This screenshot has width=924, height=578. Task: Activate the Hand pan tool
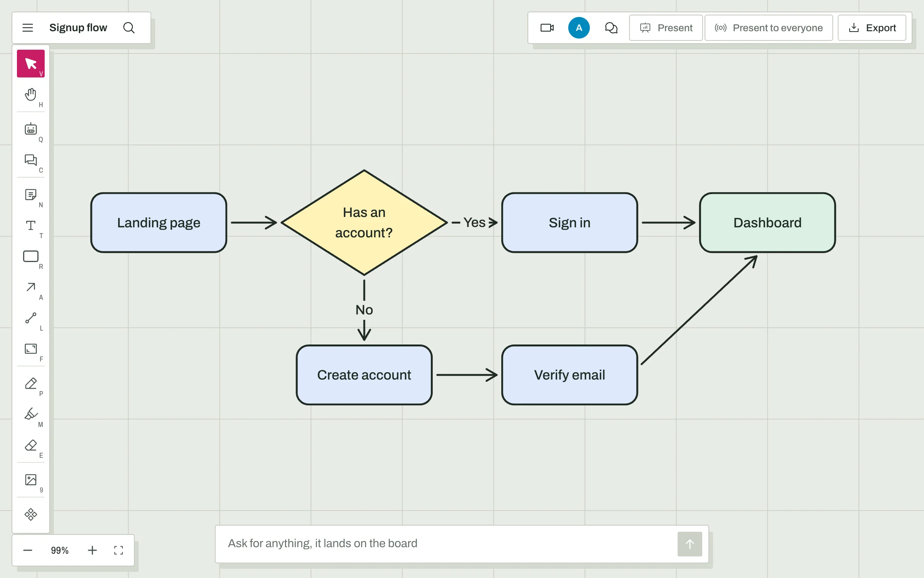(x=31, y=94)
